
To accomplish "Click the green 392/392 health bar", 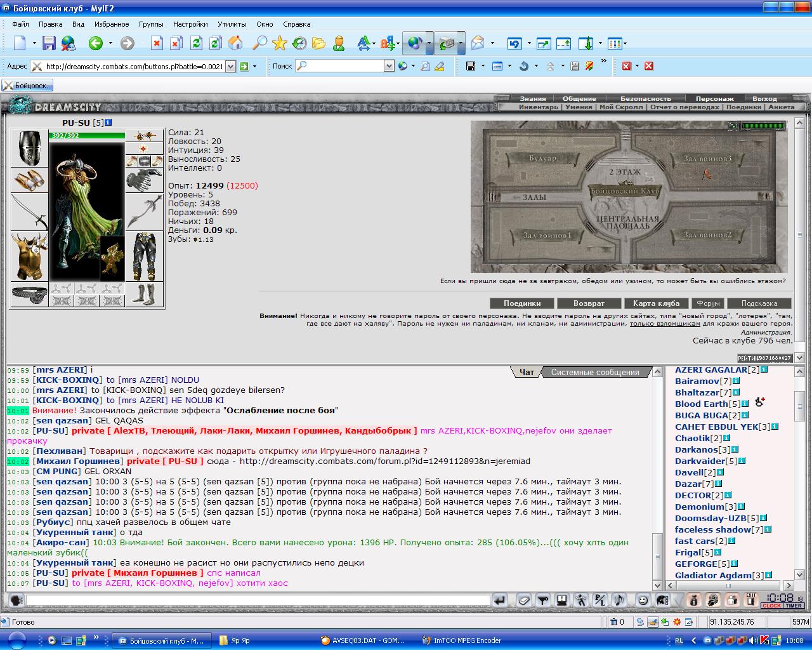I will [x=87, y=135].
